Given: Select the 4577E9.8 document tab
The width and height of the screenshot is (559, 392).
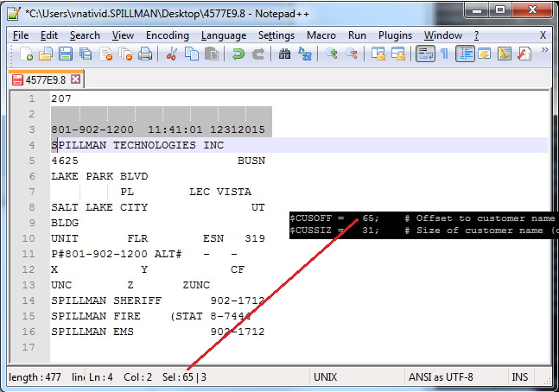Looking at the screenshot, I should tap(47, 79).
